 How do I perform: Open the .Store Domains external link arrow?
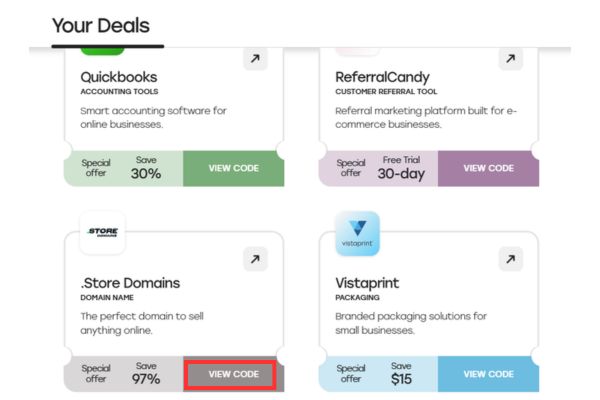tap(256, 260)
